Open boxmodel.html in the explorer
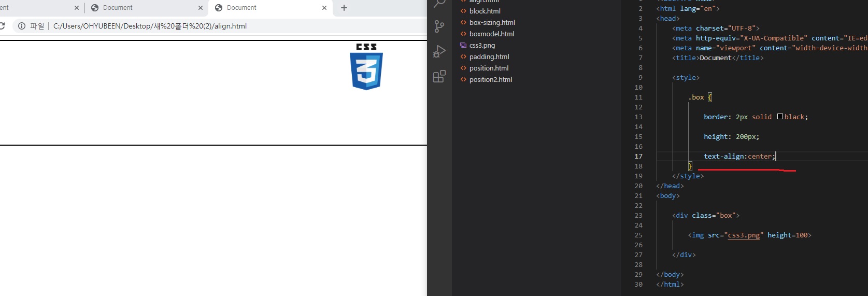 coord(492,34)
